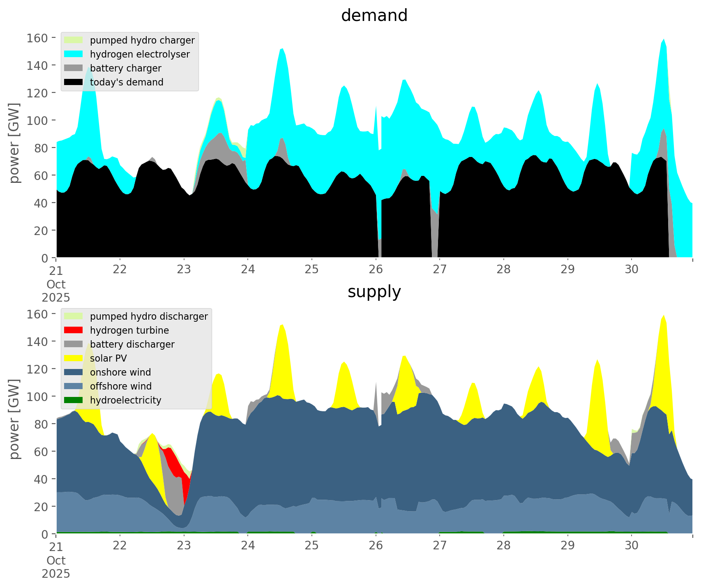Click date tick 30 on the demand x-axis

coord(632,270)
